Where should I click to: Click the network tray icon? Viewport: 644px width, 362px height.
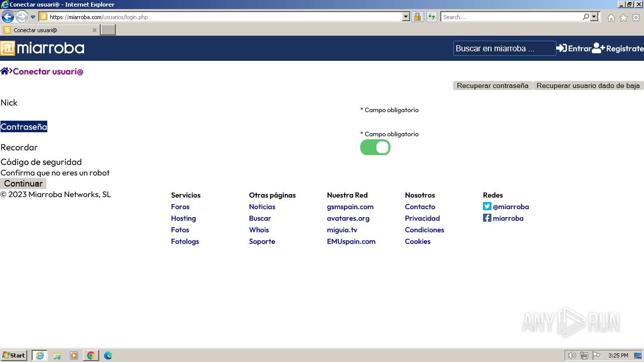584,355
